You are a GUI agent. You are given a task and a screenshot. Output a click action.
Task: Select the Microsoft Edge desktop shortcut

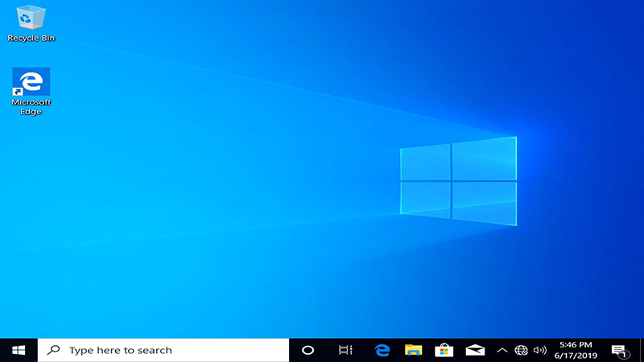(x=31, y=92)
